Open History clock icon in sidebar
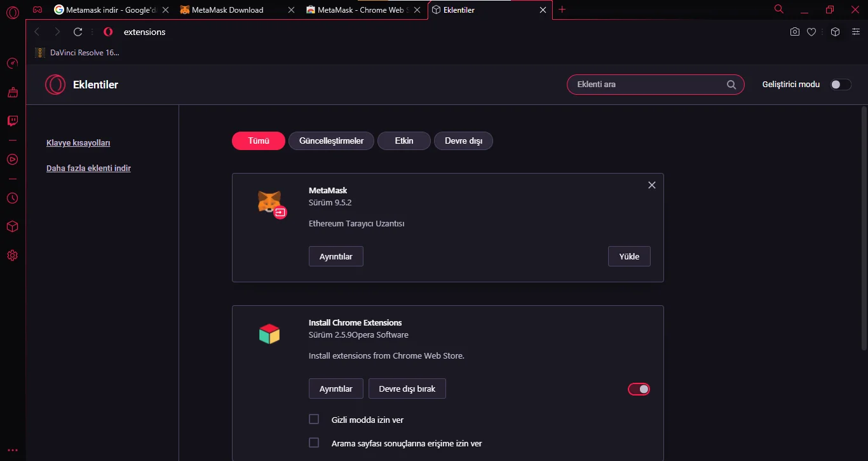The image size is (868, 461). click(x=12, y=198)
